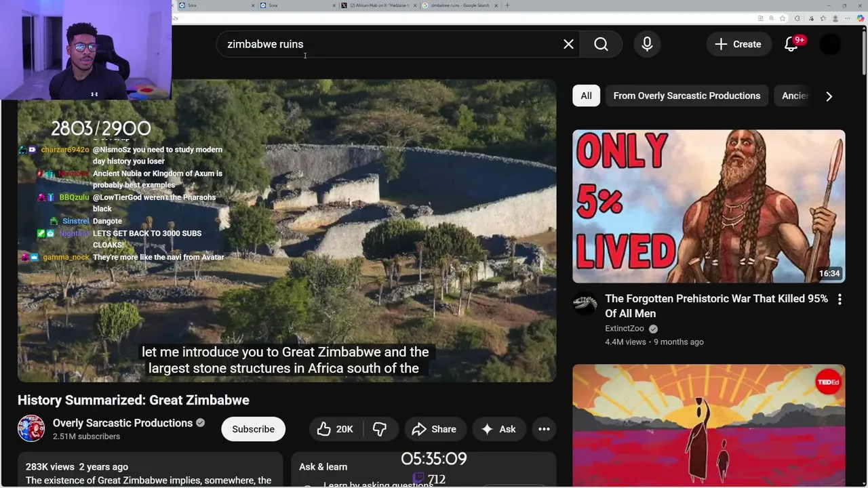Open a new browser tab with the plus
868x488 pixels.
click(x=507, y=5)
